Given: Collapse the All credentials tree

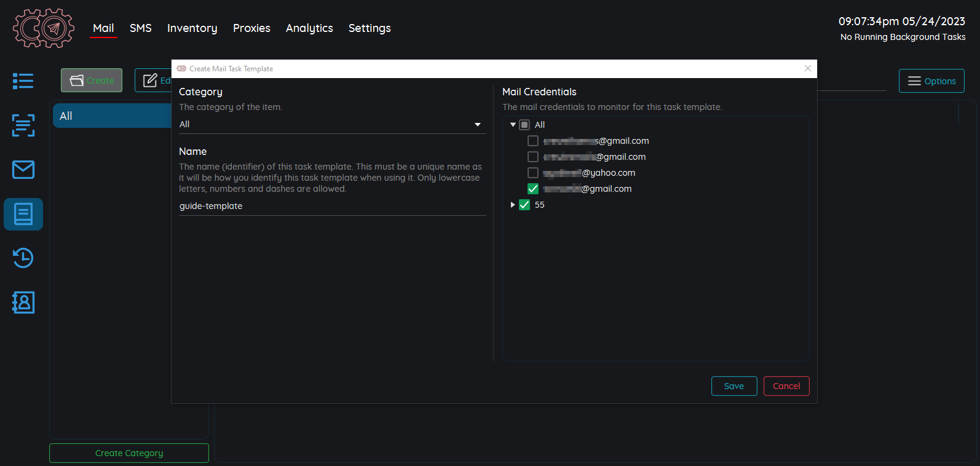Looking at the screenshot, I should [513, 125].
